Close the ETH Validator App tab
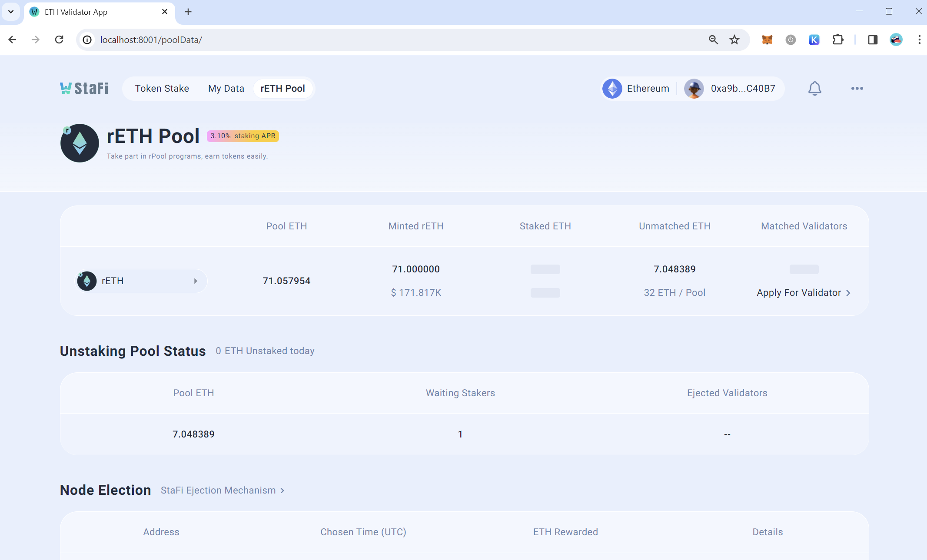927x560 pixels. 165,12
